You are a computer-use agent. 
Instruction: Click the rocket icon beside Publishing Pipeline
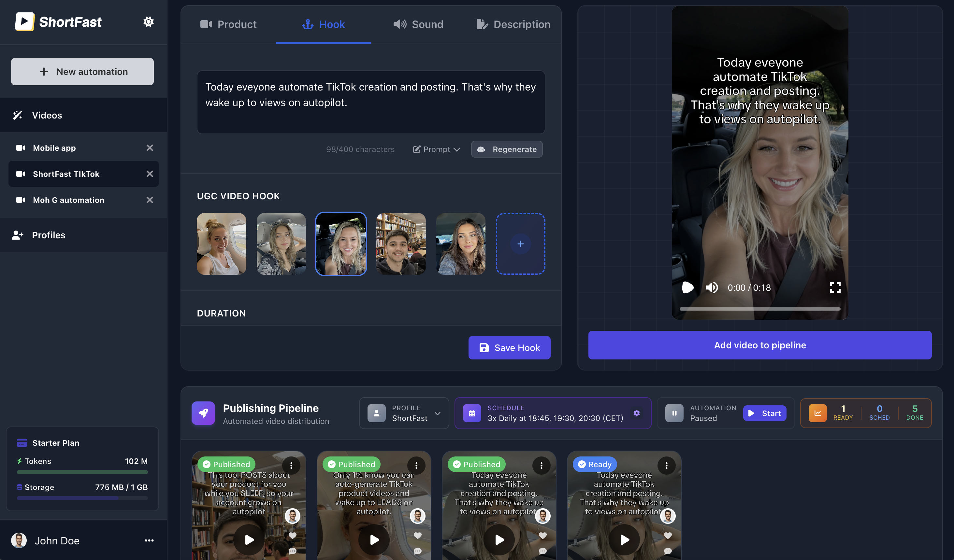(x=203, y=413)
